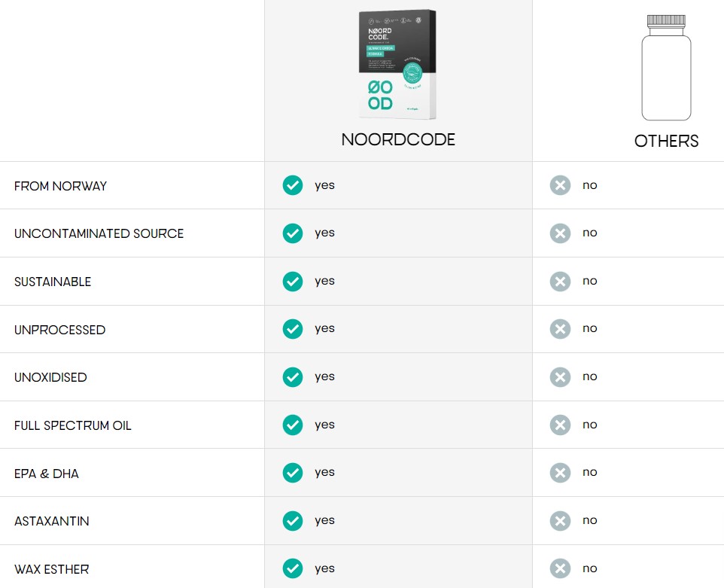Screen dimensions: 724x588
Task: Select the WAX ESTHER row label
Action: tap(52, 569)
